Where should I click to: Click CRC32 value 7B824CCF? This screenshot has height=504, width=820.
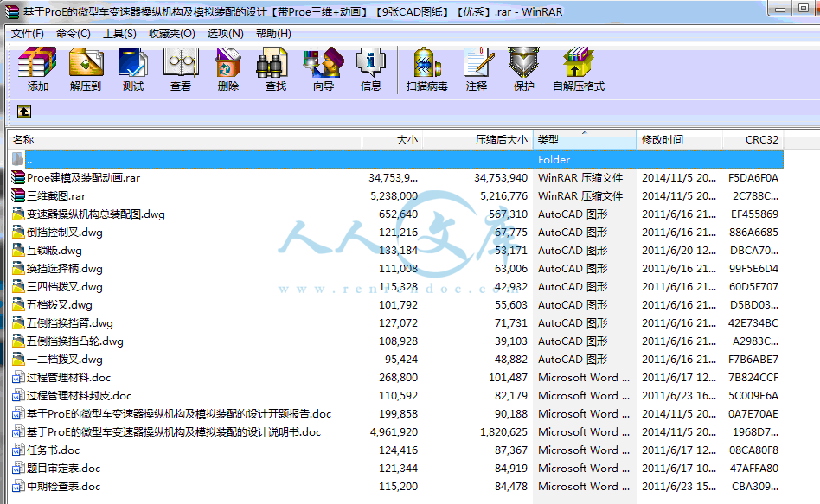click(x=753, y=378)
